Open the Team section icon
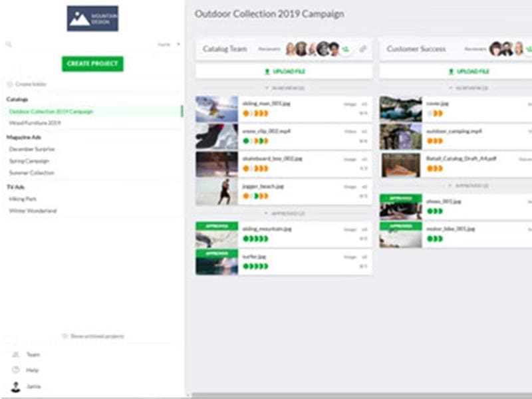532x399 pixels. (x=15, y=354)
